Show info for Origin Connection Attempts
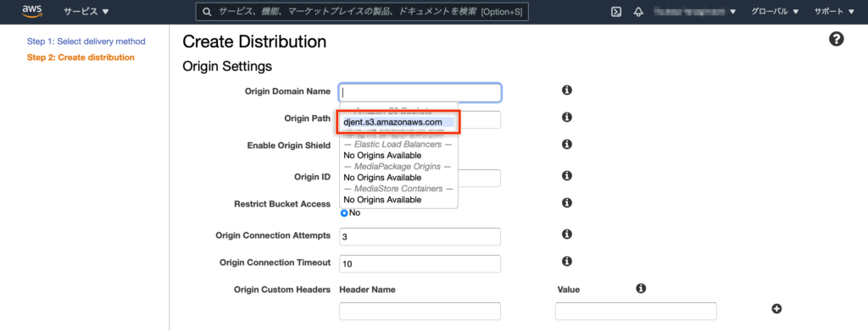This screenshot has height=331, width=868. click(x=566, y=234)
